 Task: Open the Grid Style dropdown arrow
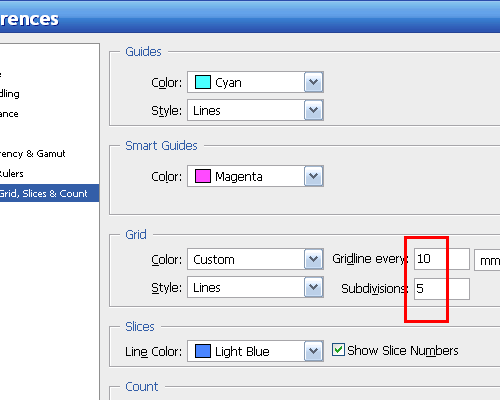tap(313, 287)
